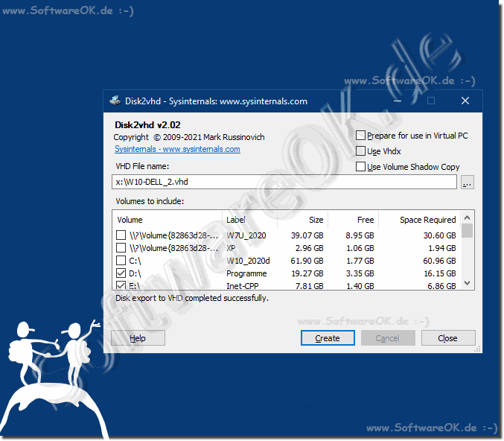Click the 1.94 GB space required value

[x=442, y=248]
